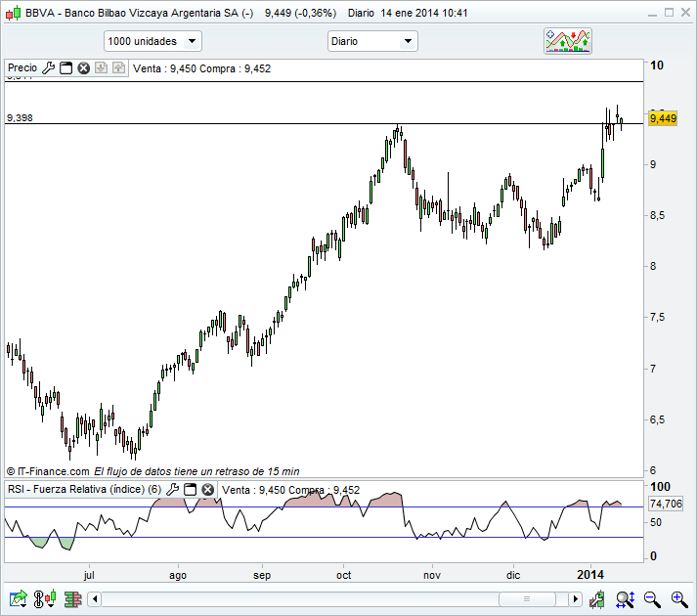Click the IT-Finance.com copyright text
This screenshot has width=697, height=616.
48,471
